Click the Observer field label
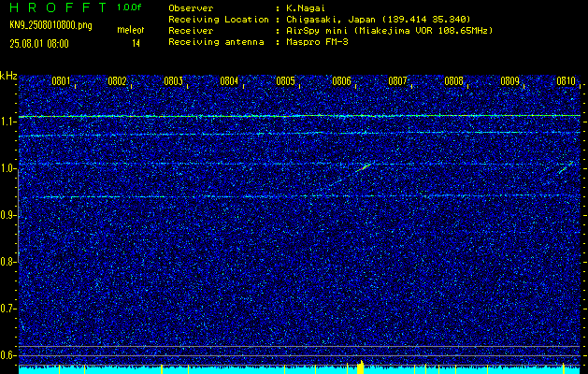Image resolution: width=588 pixels, height=374 pixels. [191, 8]
